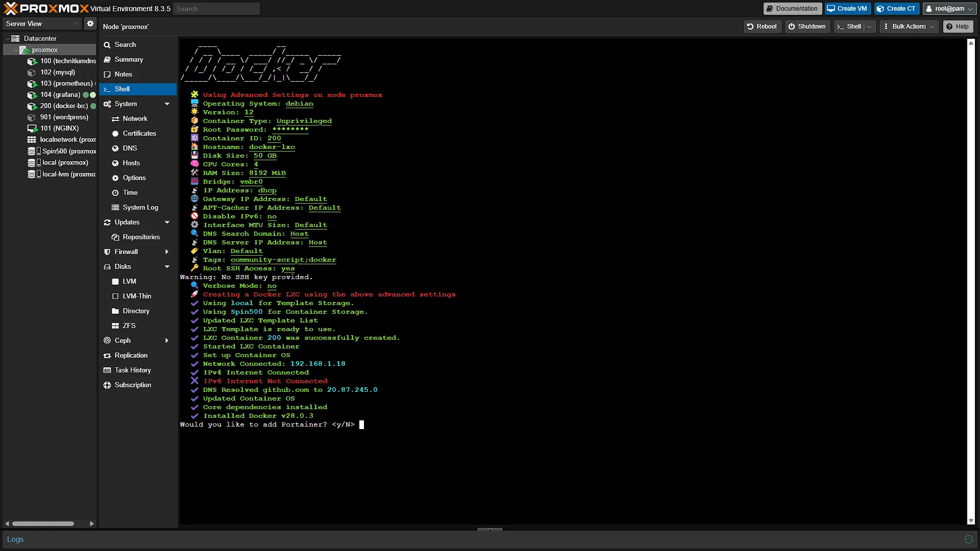The image size is (980, 551).
Task: Select container 103 (prometheus)
Action: 60,84
